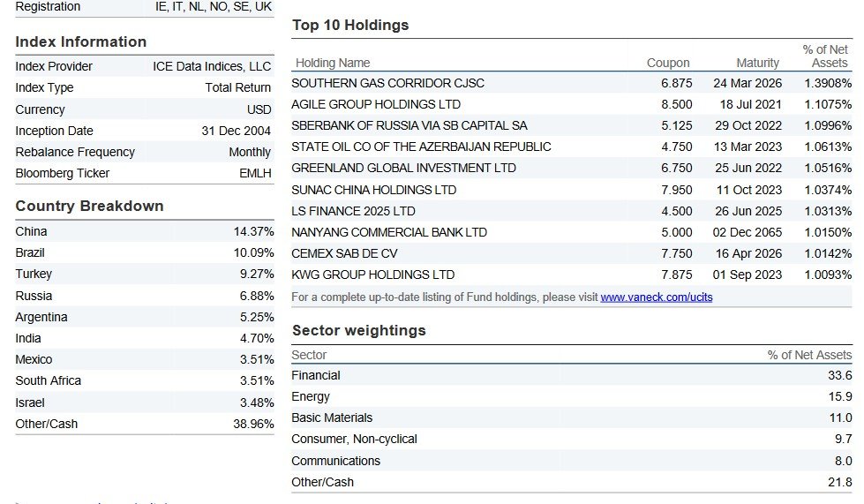Select China in the country breakdown
The width and height of the screenshot is (864, 504).
32,231
